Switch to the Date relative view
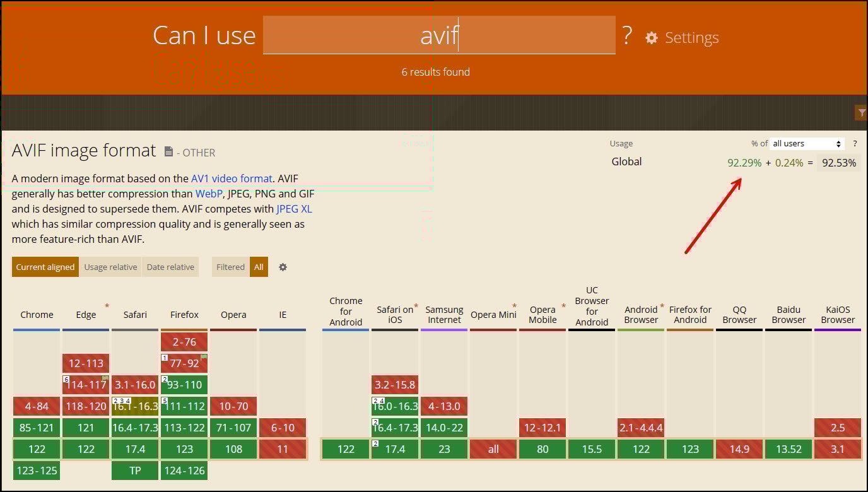The image size is (868, 492). pyautogui.click(x=170, y=267)
